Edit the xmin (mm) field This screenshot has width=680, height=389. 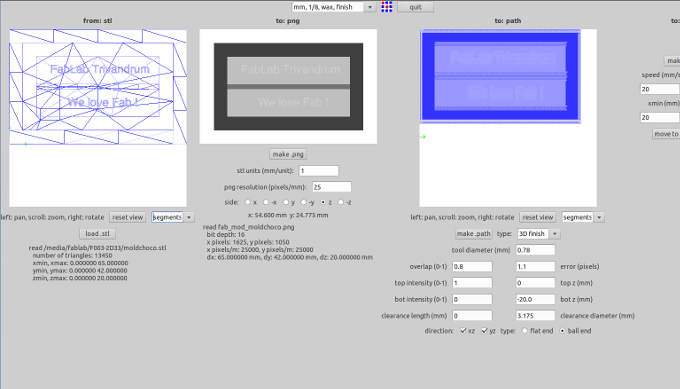660,118
